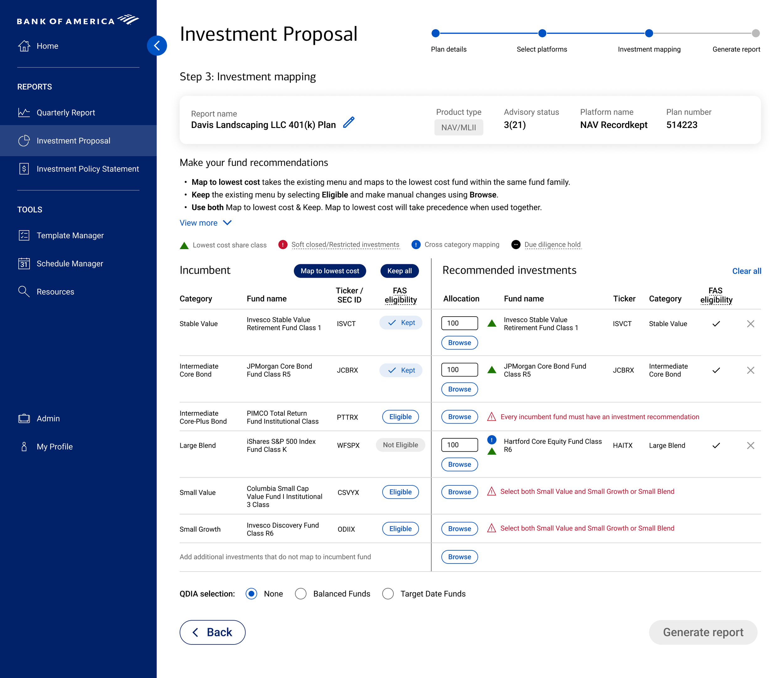The image size is (784, 678).
Task: Mark PIMCO Total Return fund as Eligible
Action: click(x=400, y=417)
